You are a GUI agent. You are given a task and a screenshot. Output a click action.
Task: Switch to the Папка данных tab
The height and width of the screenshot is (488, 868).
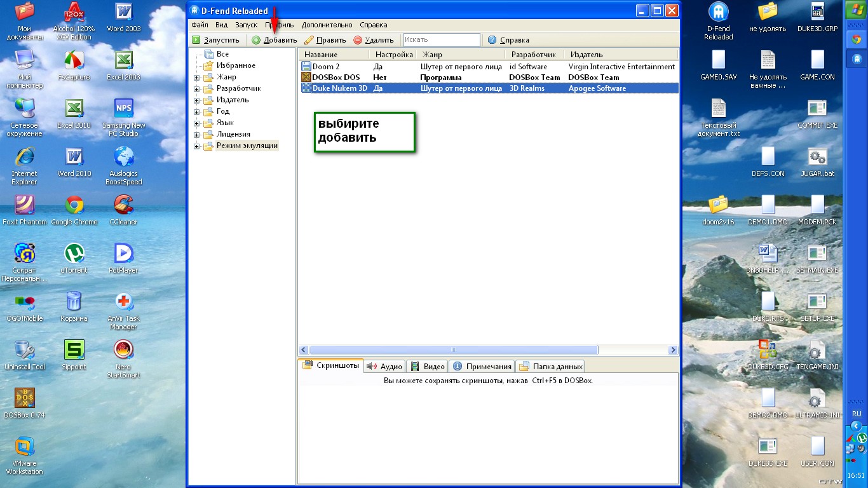pyautogui.click(x=550, y=366)
